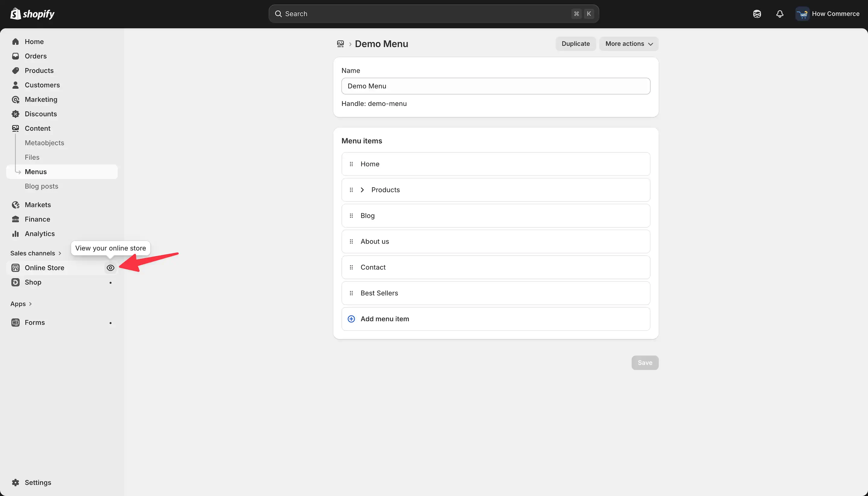Open the notifications bell
The width and height of the screenshot is (868, 496).
coord(780,14)
